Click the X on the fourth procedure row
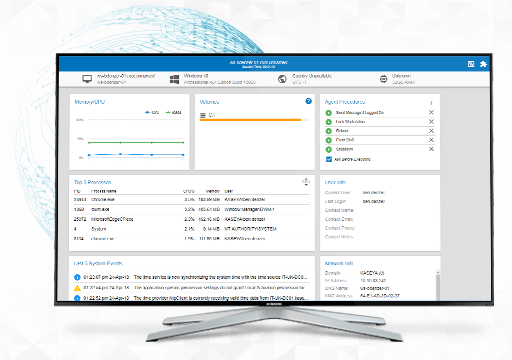512x360 pixels. 431,140
